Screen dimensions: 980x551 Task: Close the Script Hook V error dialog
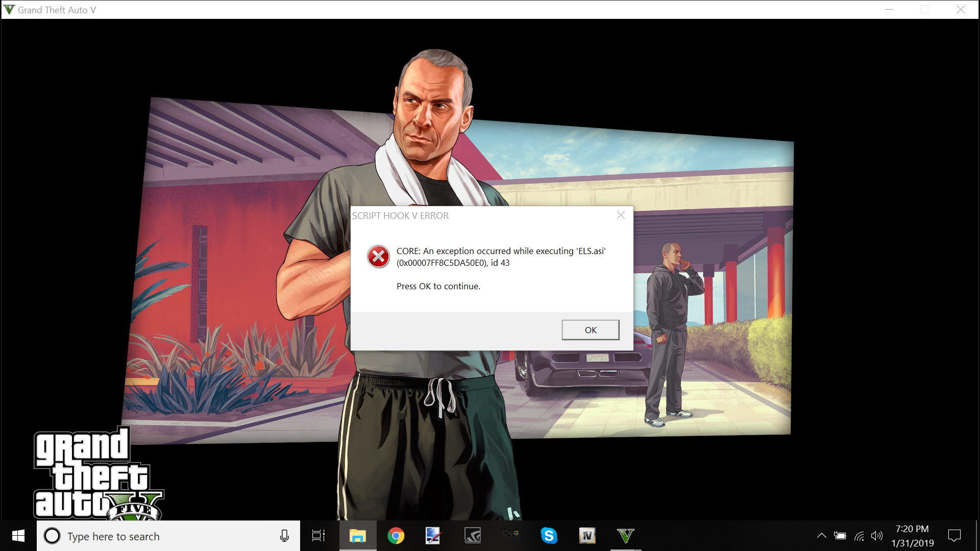coord(621,215)
